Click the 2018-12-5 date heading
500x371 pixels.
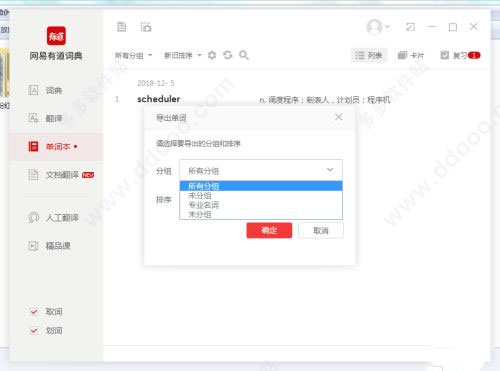[x=156, y=83]
